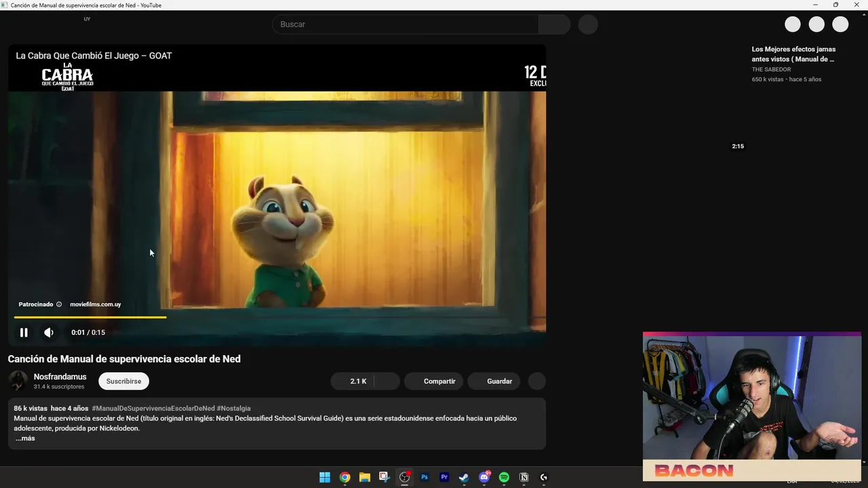
Task: Visit the moviefilms.com.uy sponsor link
Action: coord(96,304)
